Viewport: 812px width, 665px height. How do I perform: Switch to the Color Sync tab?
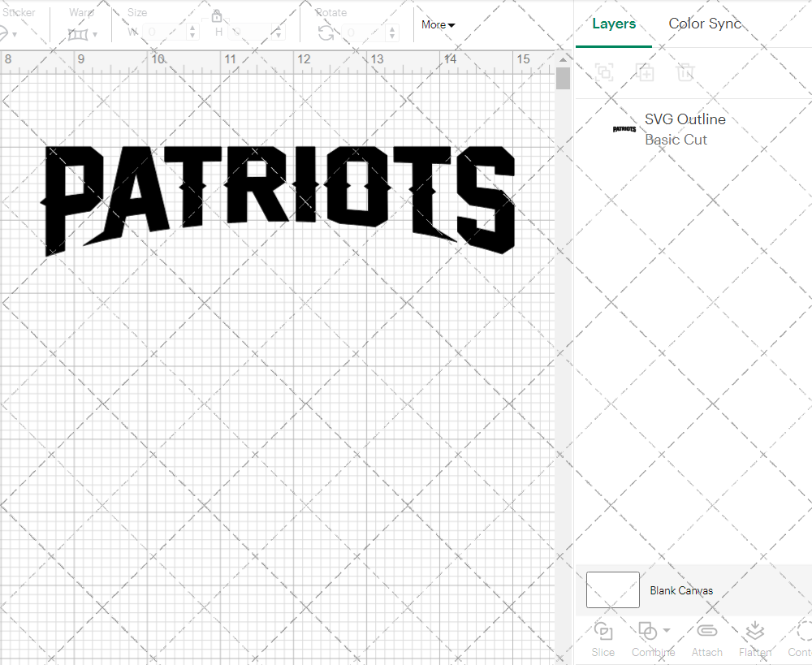pos(705,24)
